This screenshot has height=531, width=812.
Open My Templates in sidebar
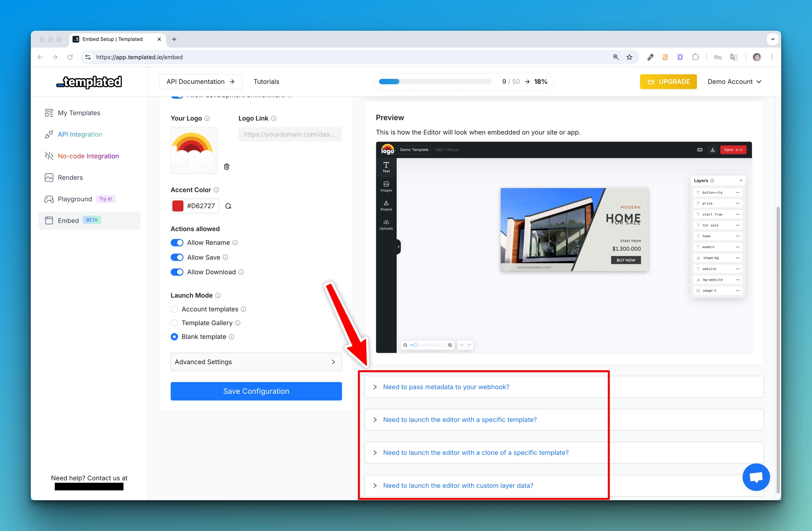tap(89, 113)
